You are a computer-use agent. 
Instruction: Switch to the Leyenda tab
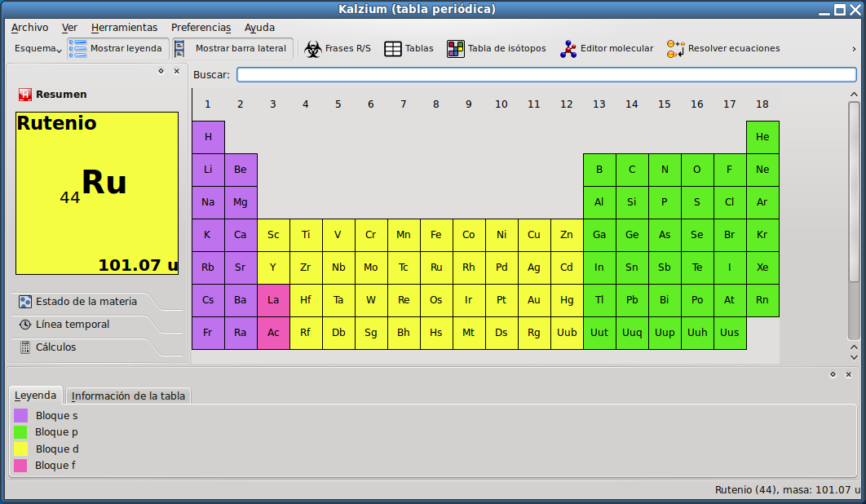[x=35, y=396]
